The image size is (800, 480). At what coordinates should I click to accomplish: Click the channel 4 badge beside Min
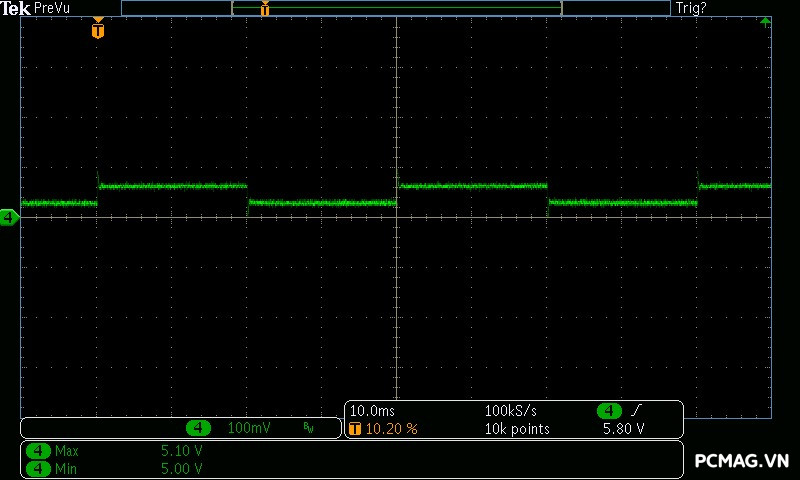(x=38, y=467)
